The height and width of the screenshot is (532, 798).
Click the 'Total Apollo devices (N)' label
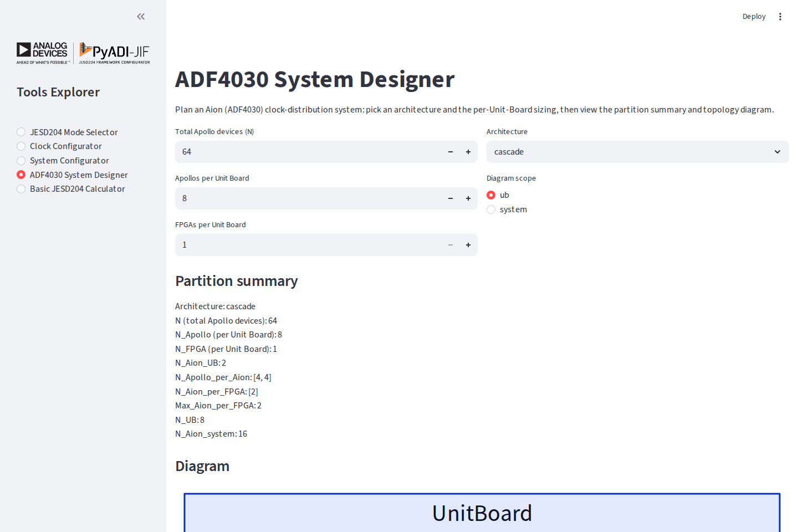click(x=214, y=132)
